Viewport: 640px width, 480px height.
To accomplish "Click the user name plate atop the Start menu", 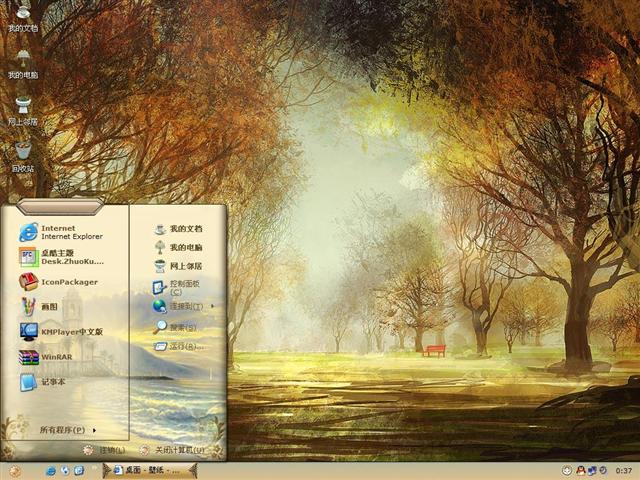I will click(60, 207).
